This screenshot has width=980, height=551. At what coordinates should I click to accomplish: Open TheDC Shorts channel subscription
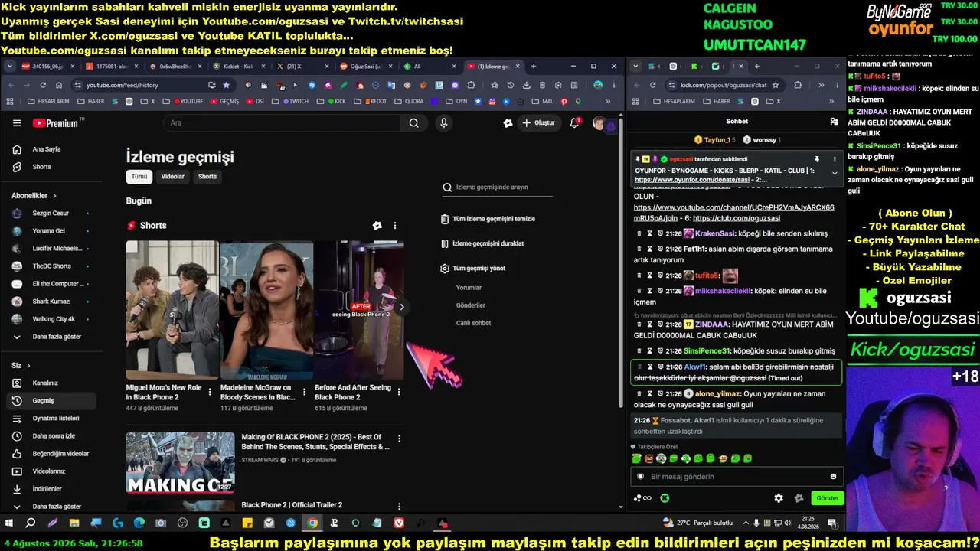(51, 266)
